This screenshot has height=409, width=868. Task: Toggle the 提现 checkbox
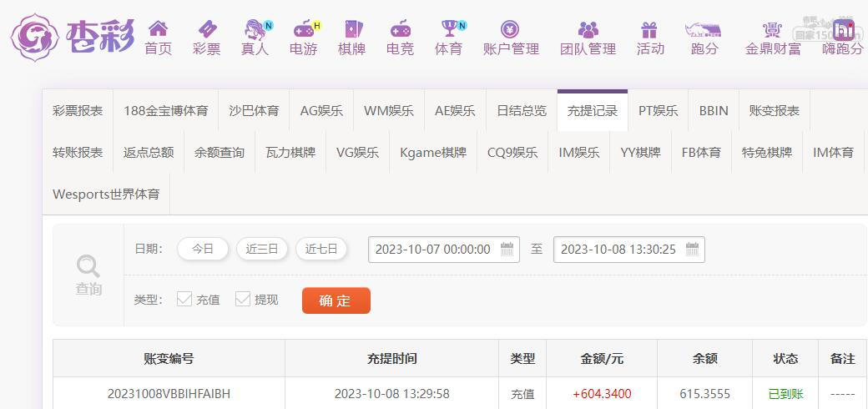pyautogui.click(x=243, y=300)
